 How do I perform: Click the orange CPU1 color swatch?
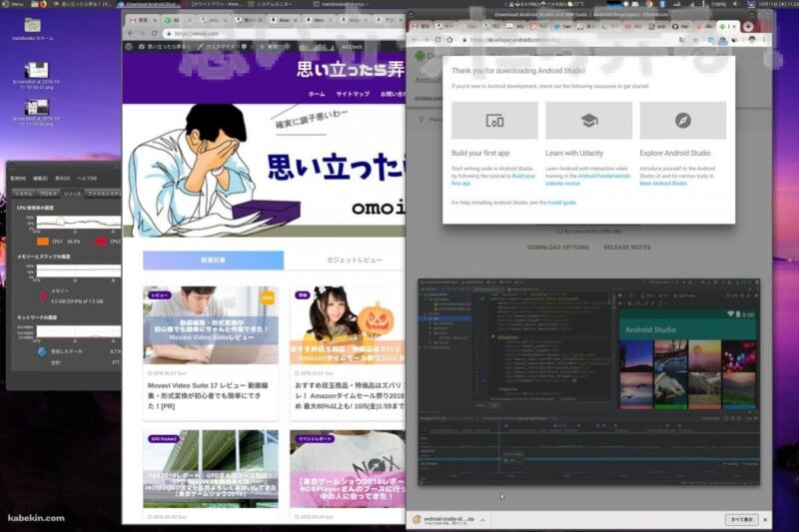[43, 241]
